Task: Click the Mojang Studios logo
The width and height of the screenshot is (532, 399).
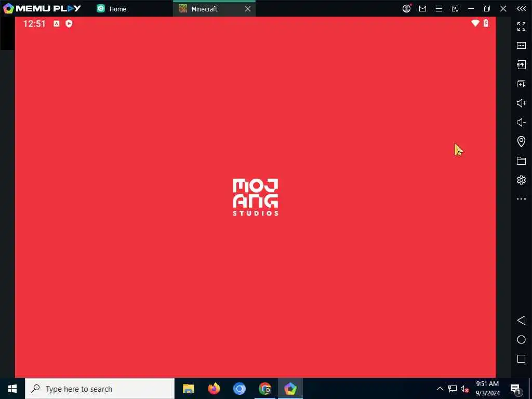Action: tap(256, 197)
